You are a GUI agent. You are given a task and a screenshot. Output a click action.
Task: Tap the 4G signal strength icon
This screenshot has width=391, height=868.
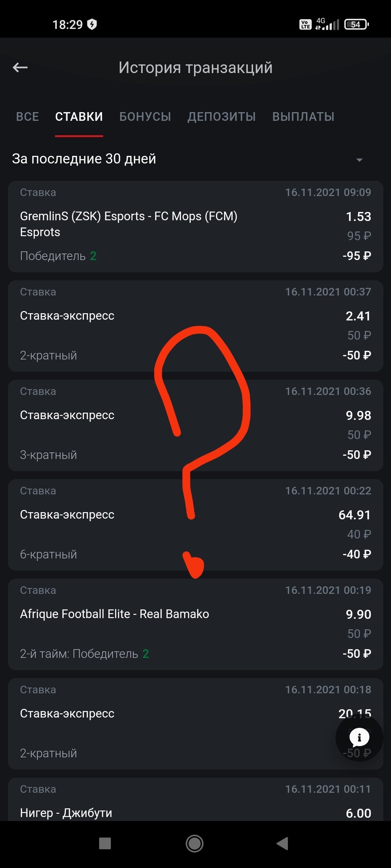[327, 24]
